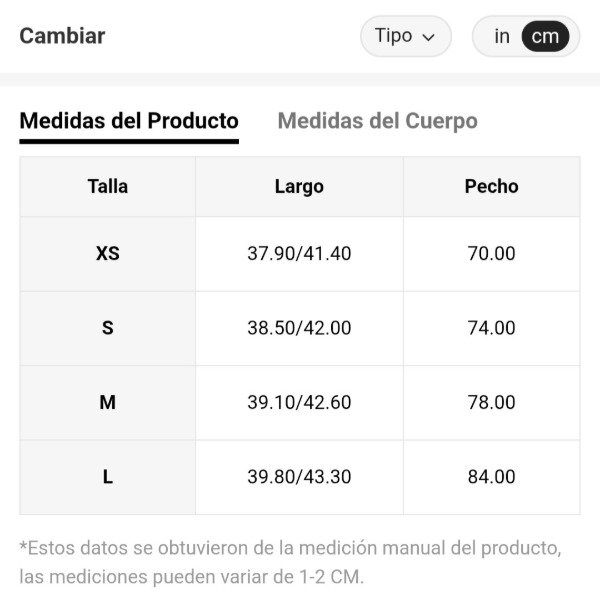Open the Medidas del Producto tab
The height and width of the screenshot is (598, 600).
coord(129,121)
